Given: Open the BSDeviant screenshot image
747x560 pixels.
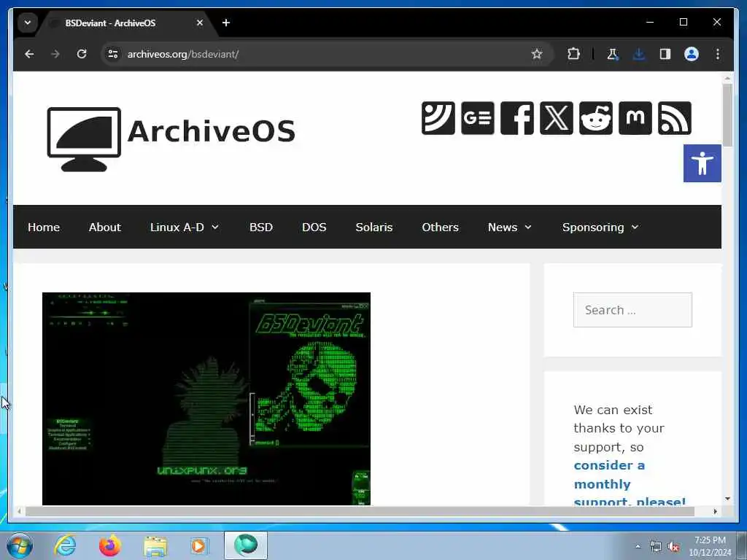Looking at the screenshot, I should pyautogui.click(x=206, y=399).
